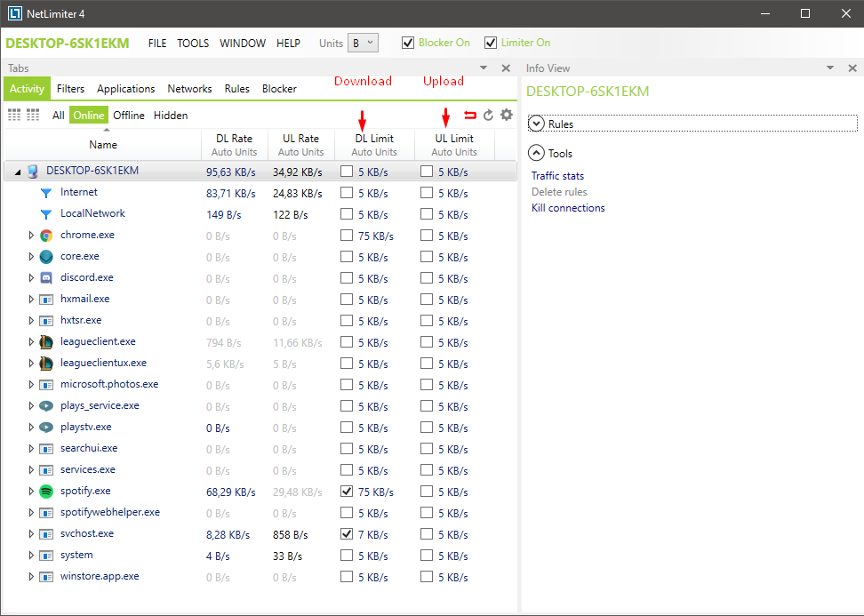The image size is (864, 616).
Task: Click the LocalNetwork filter funnel icon
Action: (46, 214)
